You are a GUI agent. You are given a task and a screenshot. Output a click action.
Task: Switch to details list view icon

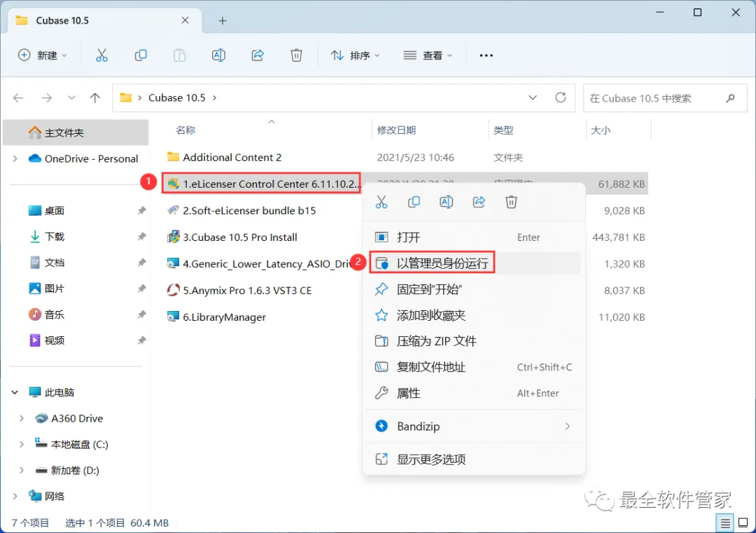724,523
